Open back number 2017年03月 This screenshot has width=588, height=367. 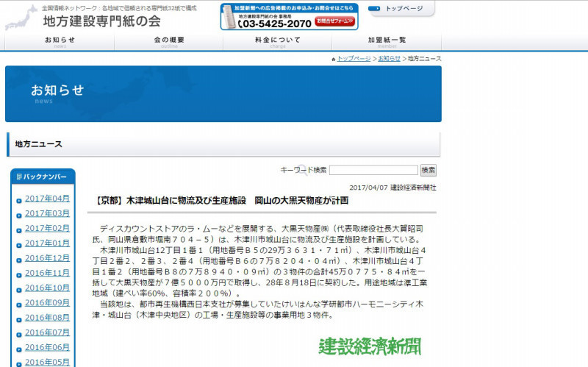coord(47,213)
